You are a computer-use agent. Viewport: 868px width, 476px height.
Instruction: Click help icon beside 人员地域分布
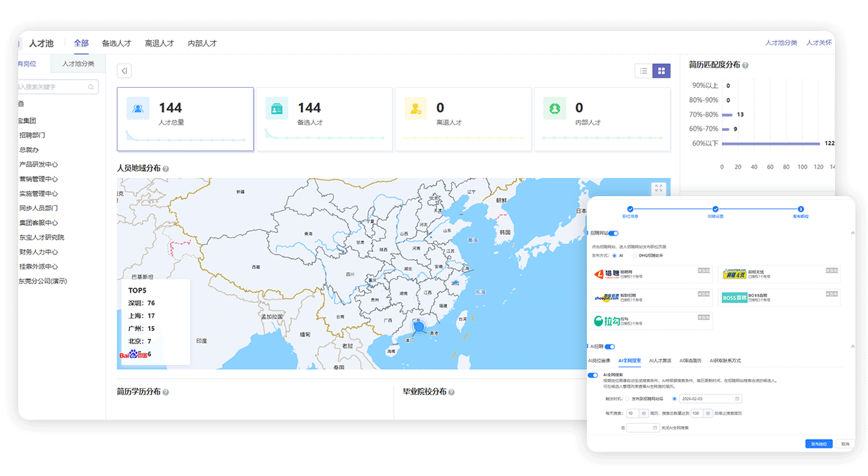coord(166,169)
